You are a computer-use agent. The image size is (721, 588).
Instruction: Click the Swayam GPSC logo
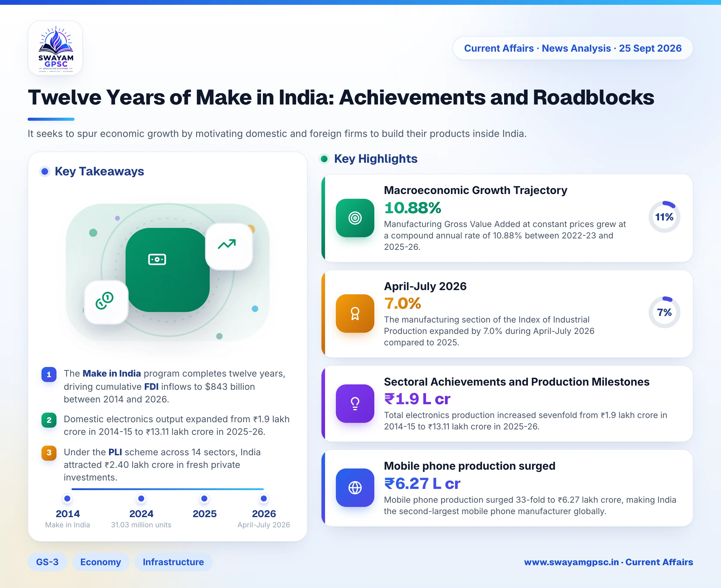tap(56, 48)
